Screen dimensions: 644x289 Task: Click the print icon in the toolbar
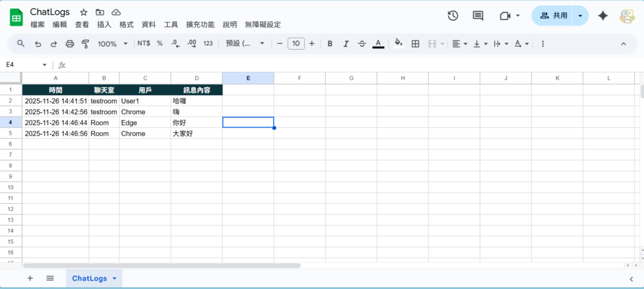click(x=70, y=43)
